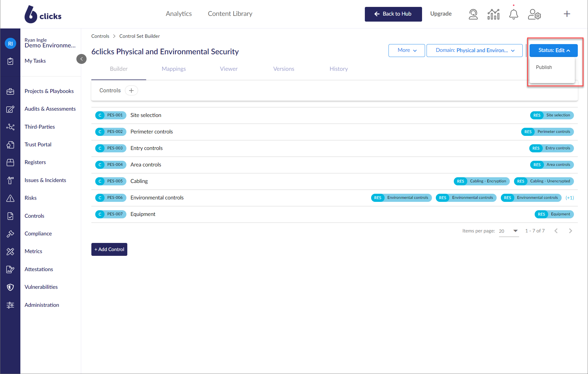Go to the next page of controls

click(x=570, y=231)
